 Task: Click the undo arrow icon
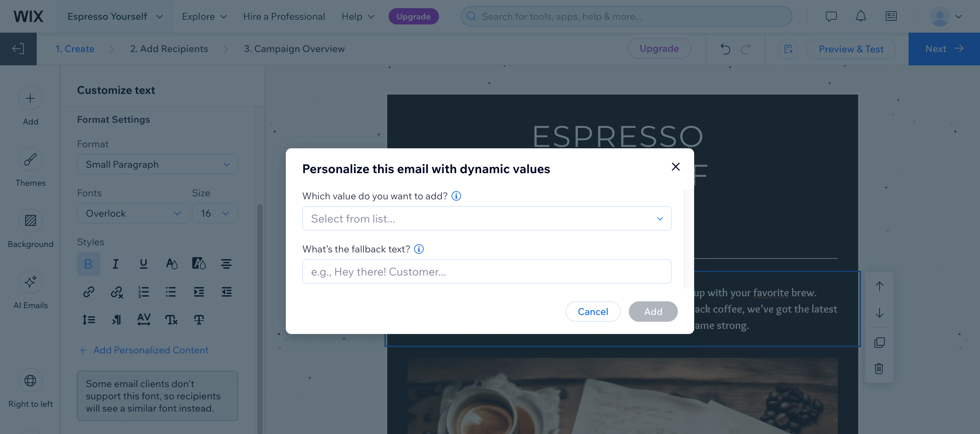pyautogui.click(x=725, y=49)
